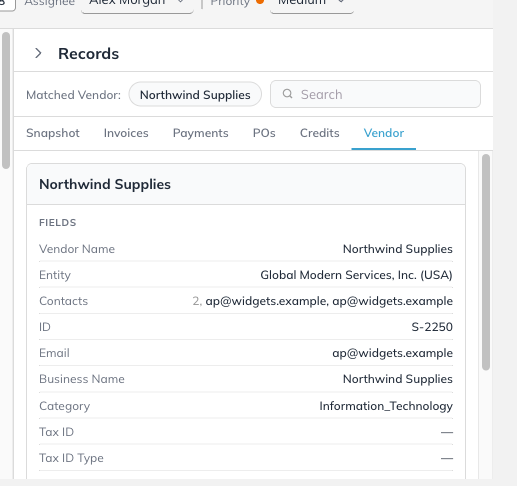Screen dimensions: 517x486
Task: Click the left pane vertical scrollbar
Action: click(x=6, y=100)
